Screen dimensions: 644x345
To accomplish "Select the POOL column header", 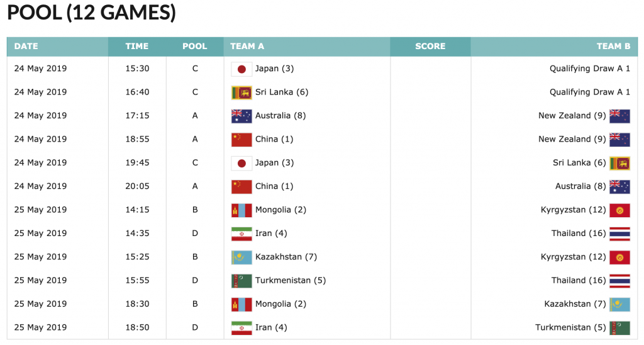I will coord(195,47).
